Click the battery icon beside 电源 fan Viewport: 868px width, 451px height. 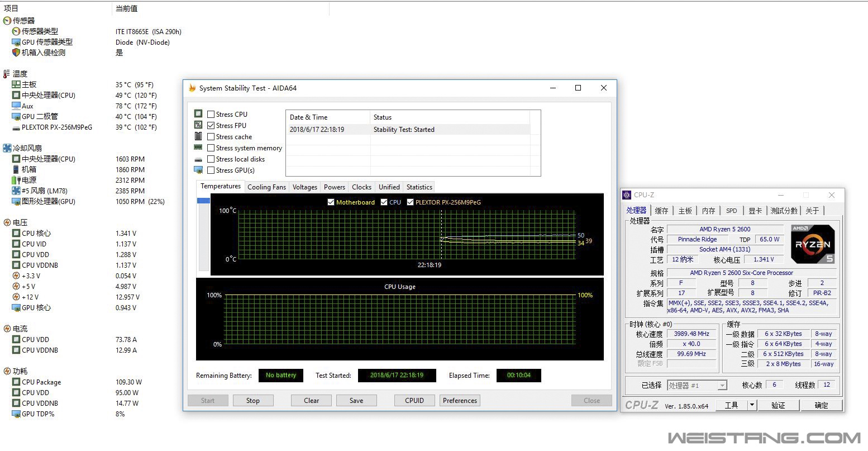pyautogui.click(x=16, y=180)
